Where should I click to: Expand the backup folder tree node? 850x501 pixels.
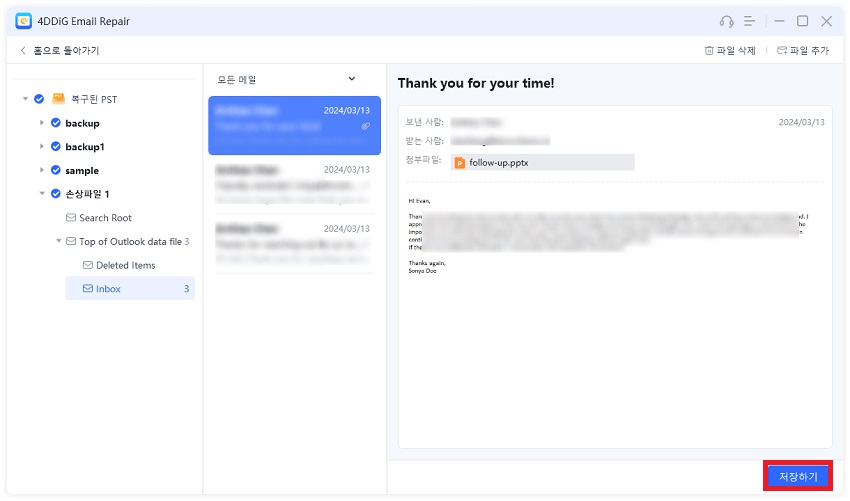point(42,123)
